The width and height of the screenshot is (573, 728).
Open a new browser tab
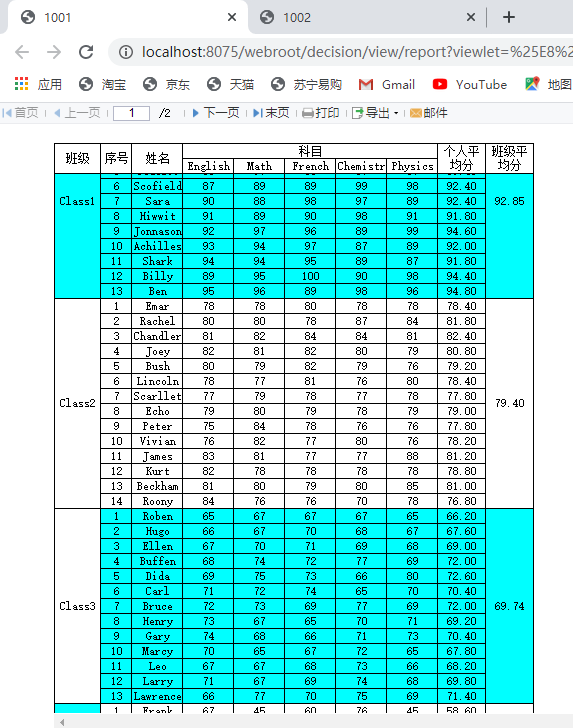coord(509,17)
